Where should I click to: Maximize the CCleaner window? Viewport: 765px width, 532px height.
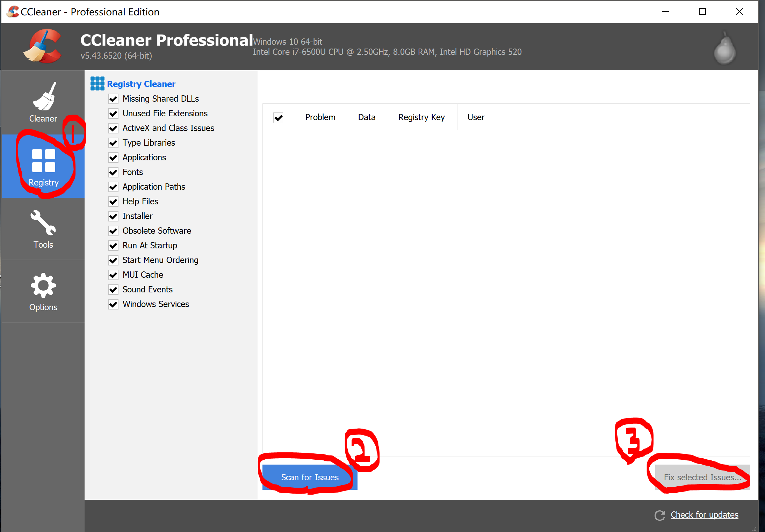click(702, 12)
